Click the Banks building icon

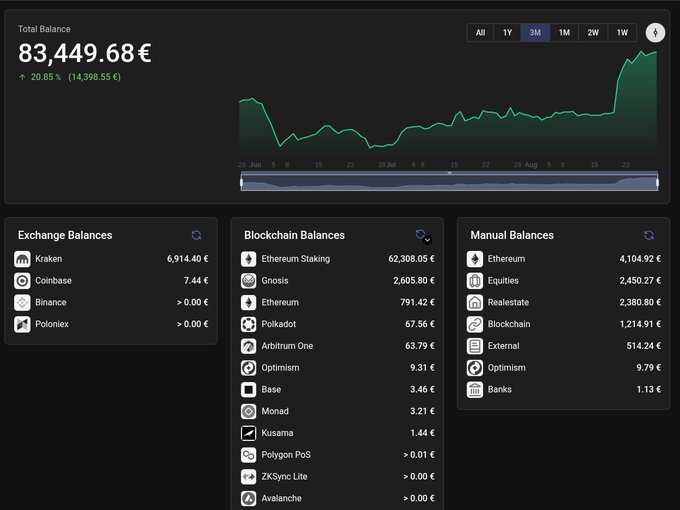pyautogui.click(x=475, y=389)
